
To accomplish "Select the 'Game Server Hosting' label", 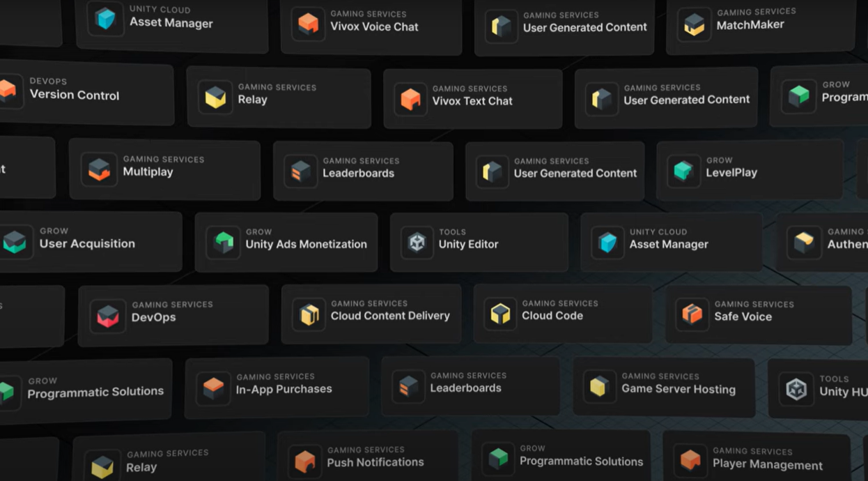I will (679, 389).
